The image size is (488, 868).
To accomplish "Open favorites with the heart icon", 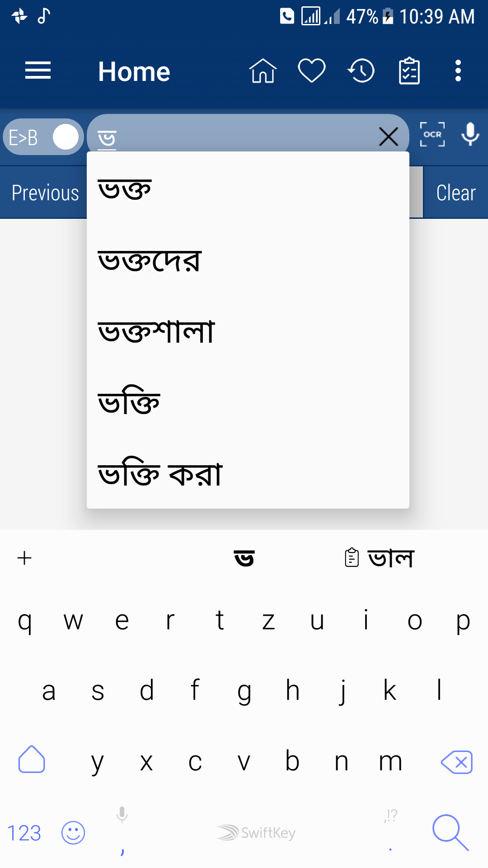I will point(312,71).
